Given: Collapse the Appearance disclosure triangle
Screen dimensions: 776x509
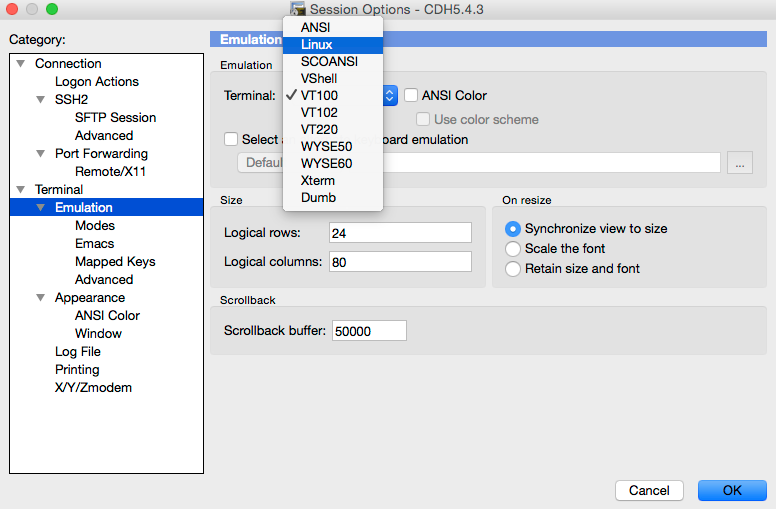Looking at the screenshot, I should click(41, 298).
